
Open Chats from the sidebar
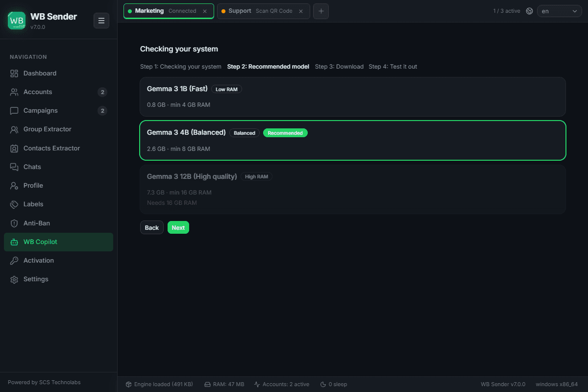59,167
